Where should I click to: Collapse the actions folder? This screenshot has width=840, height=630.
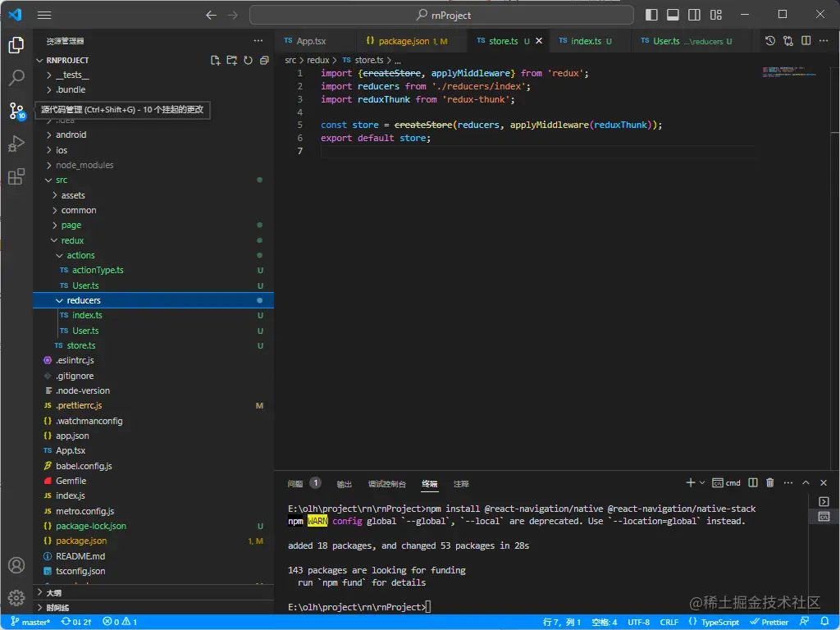59,256
